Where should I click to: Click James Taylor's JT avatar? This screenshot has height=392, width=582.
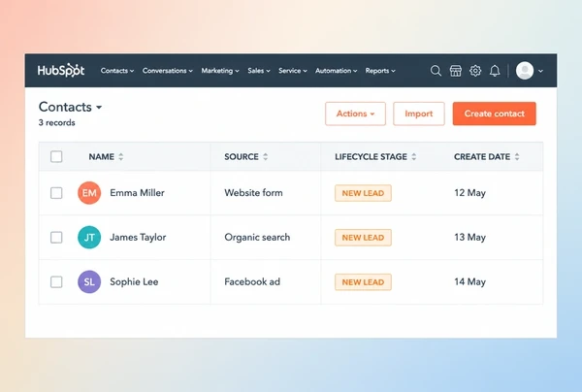coord(89,237)
